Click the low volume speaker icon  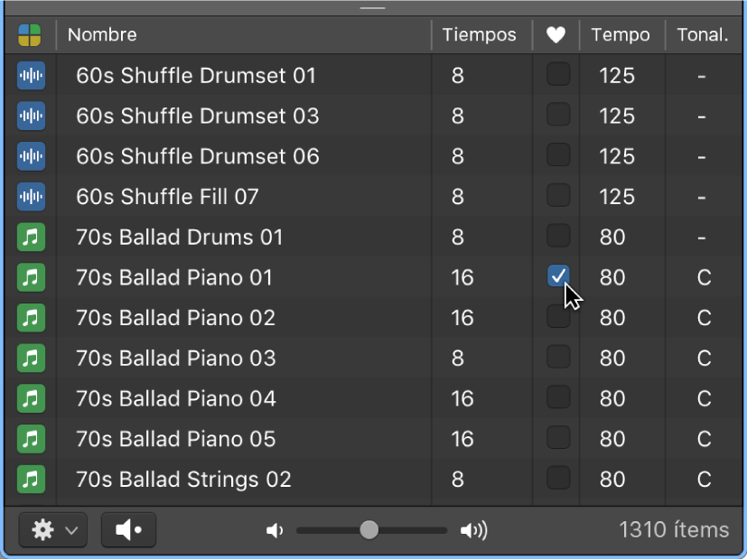pos(275,530)
